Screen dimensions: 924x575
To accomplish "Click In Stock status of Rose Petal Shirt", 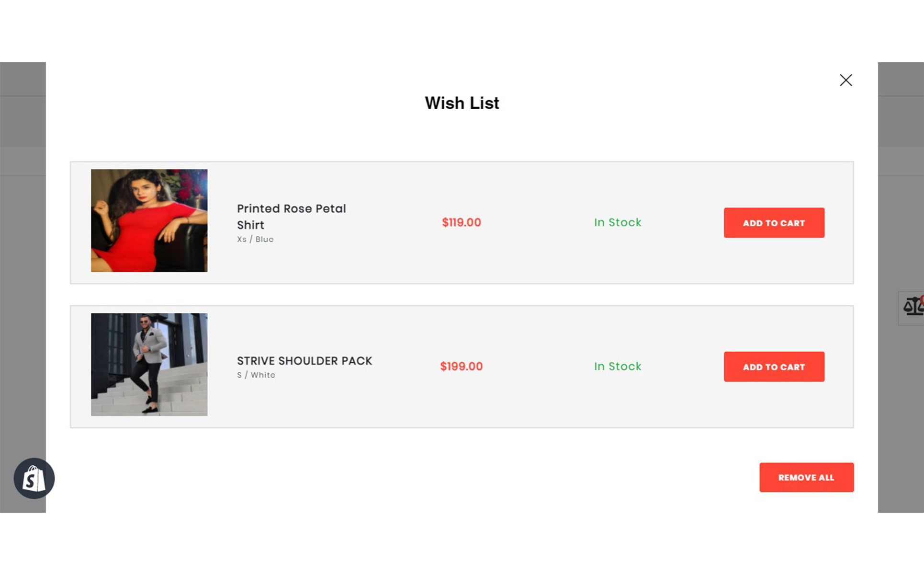I will [x=618, y=222].
